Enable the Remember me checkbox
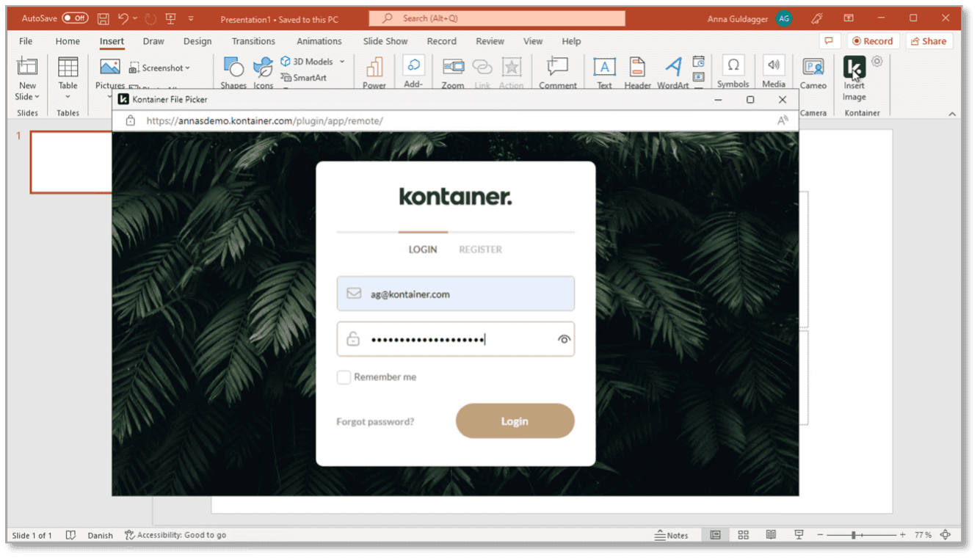This screenshot has height=560, width=980. [344, 377]
